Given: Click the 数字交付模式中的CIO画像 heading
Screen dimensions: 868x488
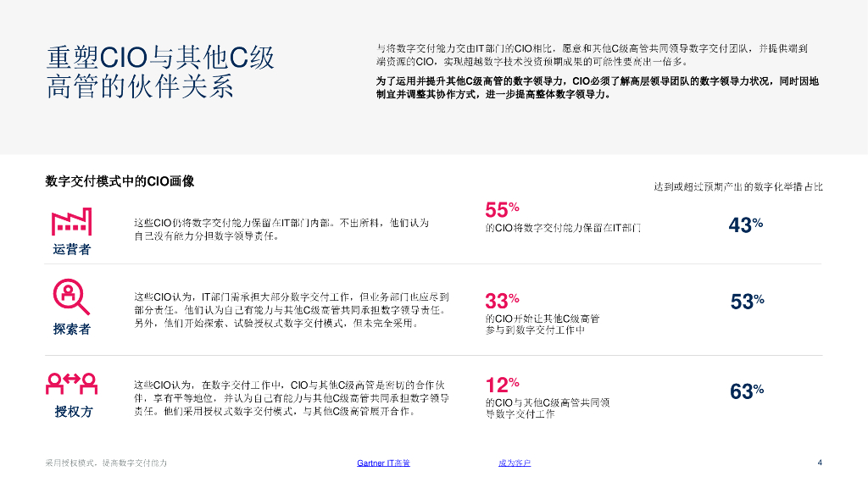Looking at the screenshot, I should coord(120,180).
